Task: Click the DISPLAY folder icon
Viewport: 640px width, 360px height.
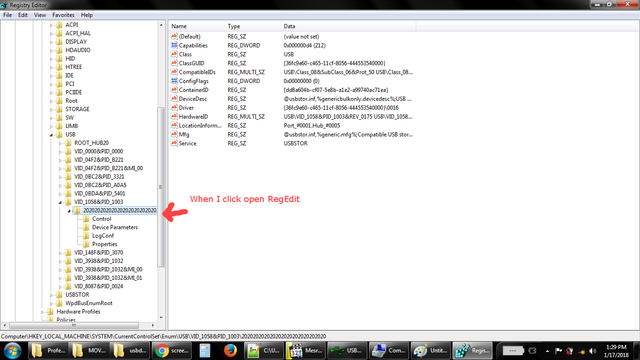Action: pos(59,42)
